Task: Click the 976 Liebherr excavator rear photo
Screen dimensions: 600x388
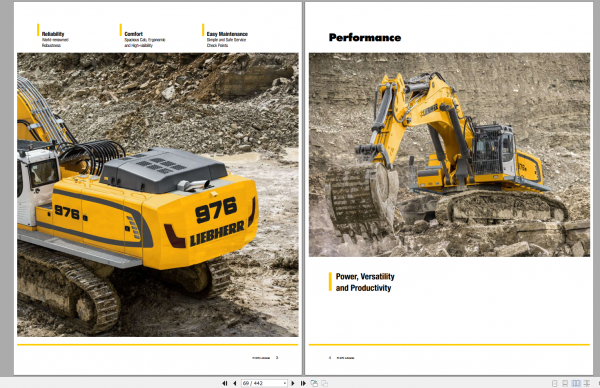Action: (158, 195)
